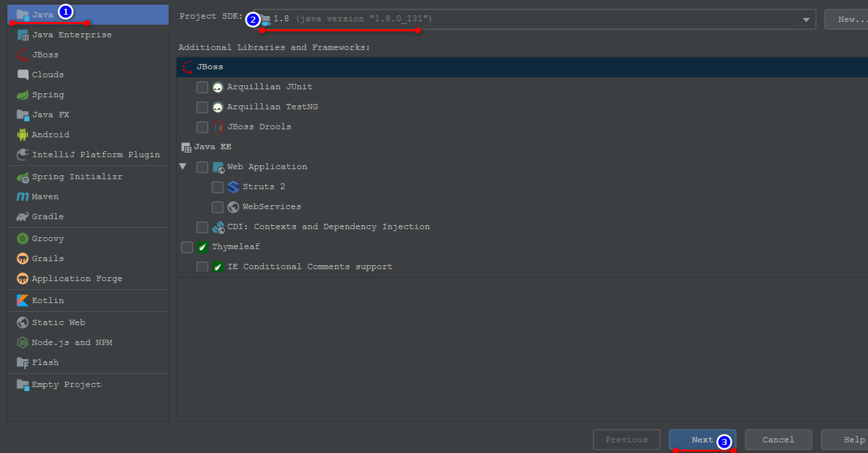Select the Spring Initializr option
The width and height of the screenshot is (868, 453).
(x=88, y=177)
